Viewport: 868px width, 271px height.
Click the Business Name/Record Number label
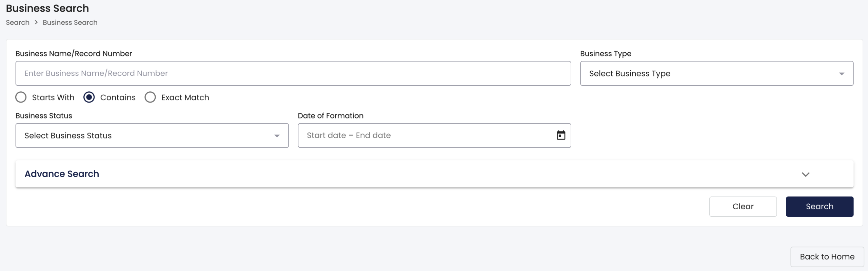[x=74, y=54]
